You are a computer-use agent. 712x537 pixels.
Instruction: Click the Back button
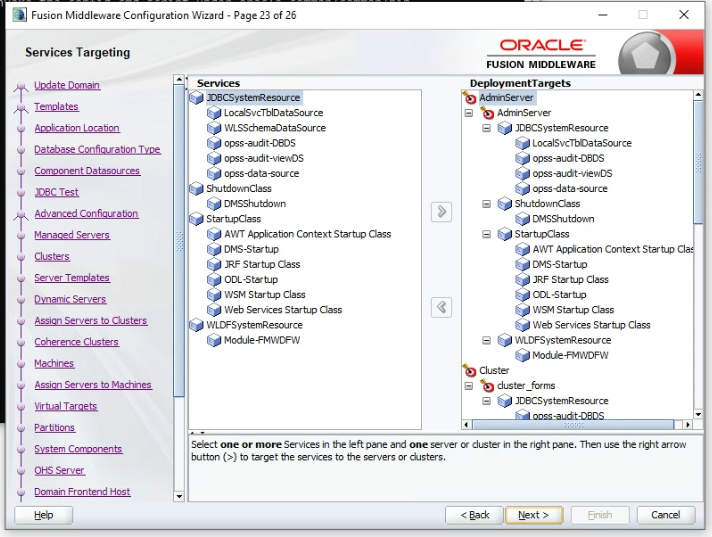click(x=475, y=515)
